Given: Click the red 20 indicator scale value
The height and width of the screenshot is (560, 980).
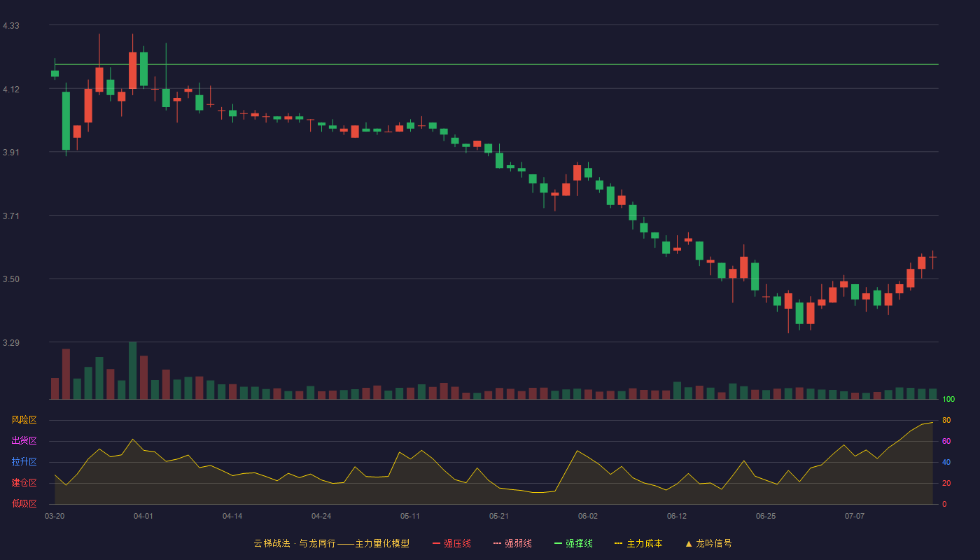Looking at the screenshot, I should tap(946, 483).
